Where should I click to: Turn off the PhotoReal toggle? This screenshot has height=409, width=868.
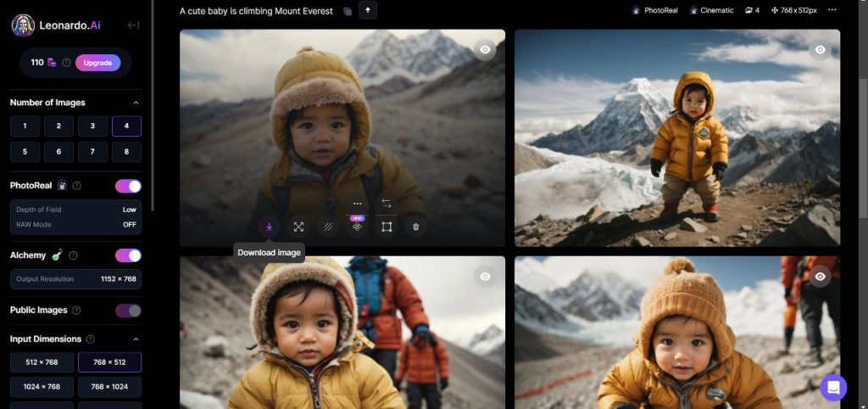click(x=128, y=186)
